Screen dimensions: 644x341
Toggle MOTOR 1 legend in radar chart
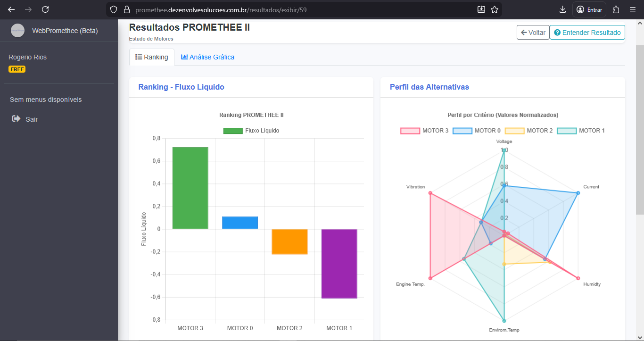pos(581,131)
